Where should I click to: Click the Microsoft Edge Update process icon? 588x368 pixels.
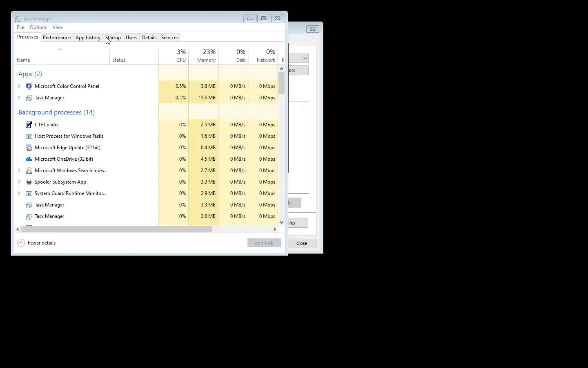pyautogui.click(x=29, y=148)
